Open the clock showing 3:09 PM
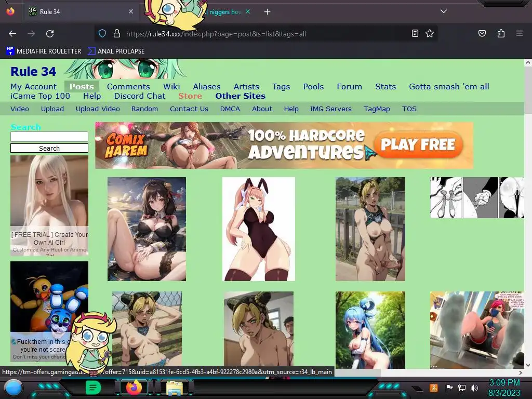Screen dimensions: 532x399 504,388
